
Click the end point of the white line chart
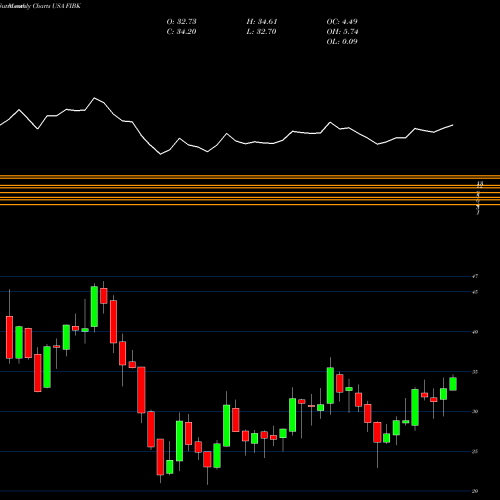point(453,125)
